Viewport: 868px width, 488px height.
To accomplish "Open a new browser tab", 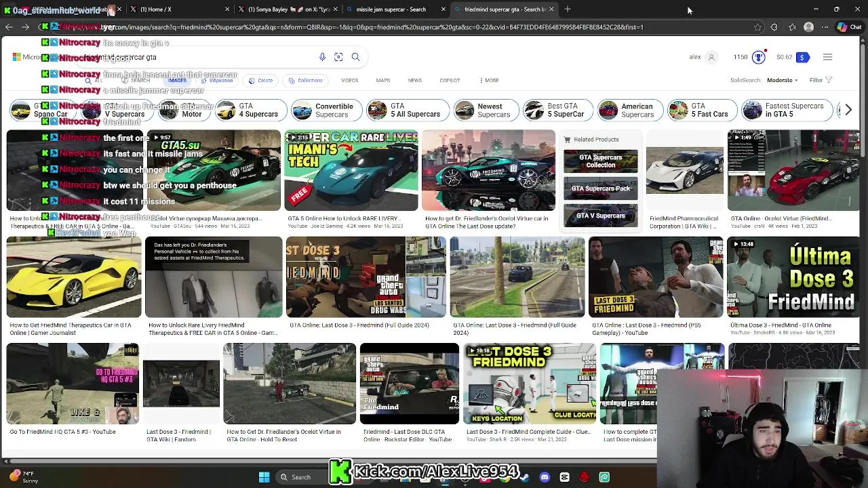I will coord(568,9).
